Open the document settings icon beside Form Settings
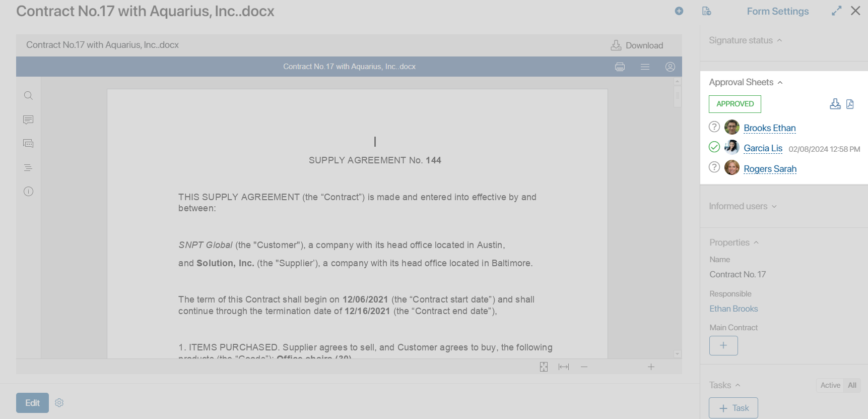This screenshot has width=868, height=419. coord(706,11)
